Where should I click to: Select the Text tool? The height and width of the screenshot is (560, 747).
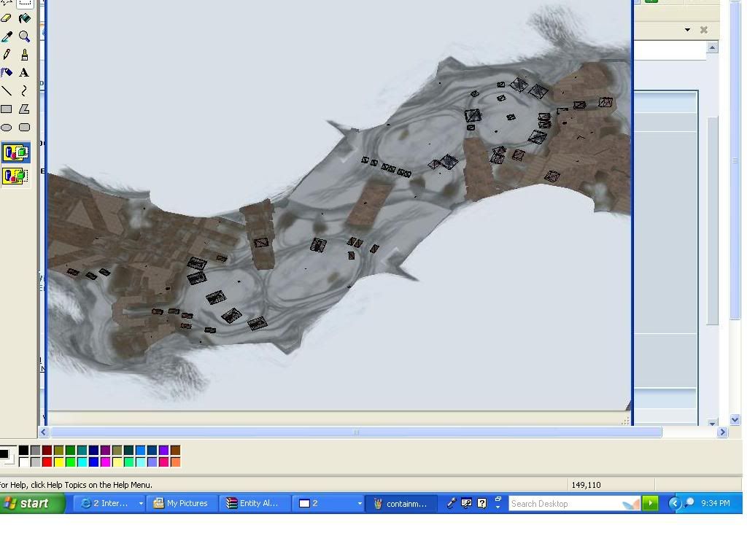pos(24,73)
